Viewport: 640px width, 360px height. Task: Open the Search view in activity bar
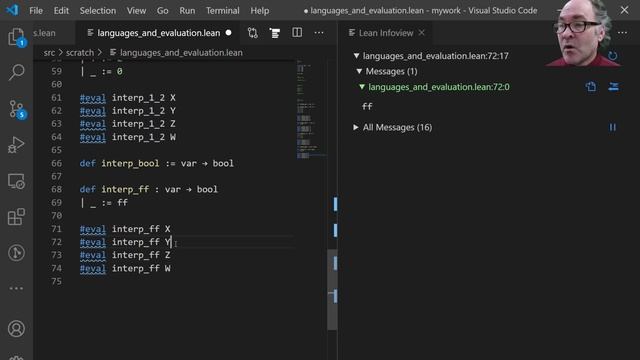coord(16,72)
